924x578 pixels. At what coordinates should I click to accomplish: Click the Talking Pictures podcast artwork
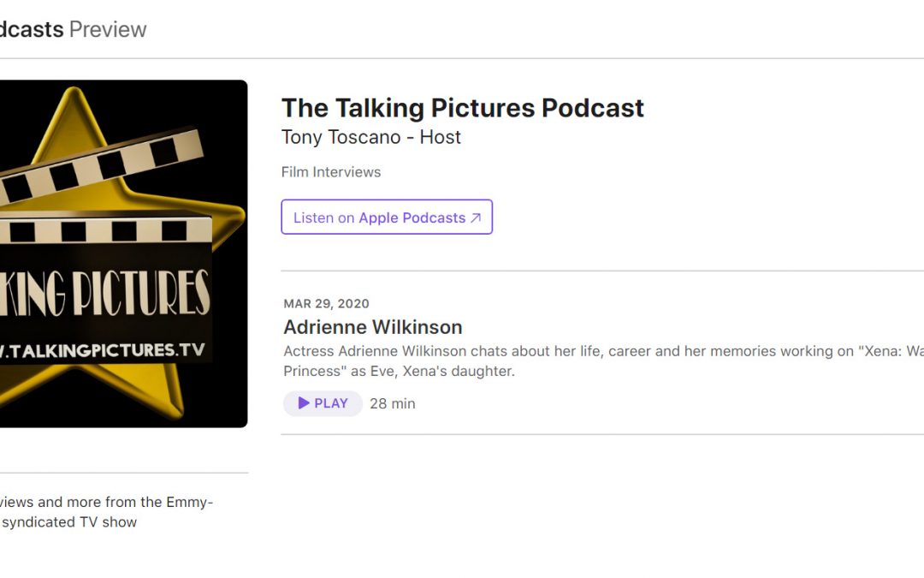point(124,253)
